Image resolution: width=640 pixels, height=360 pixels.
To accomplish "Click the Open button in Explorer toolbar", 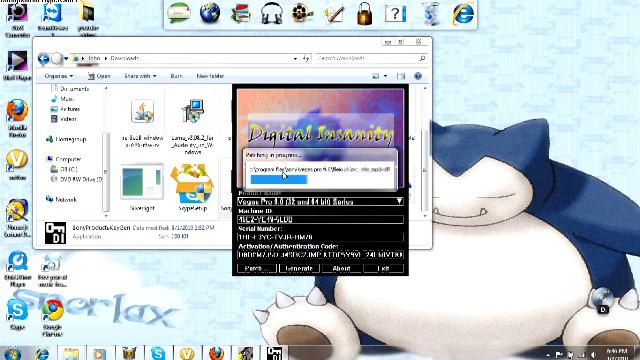I will tap(99, 76).
